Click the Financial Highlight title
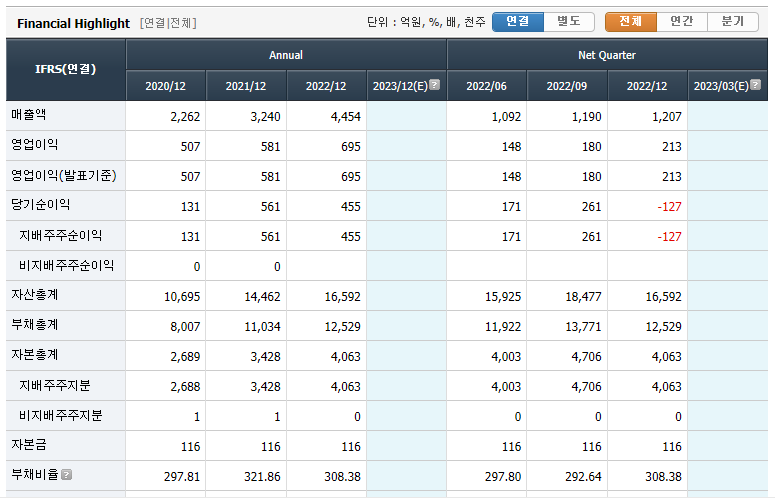Image resolution: width=775 pixels, height=498 pixels. [x=73, y=23]
